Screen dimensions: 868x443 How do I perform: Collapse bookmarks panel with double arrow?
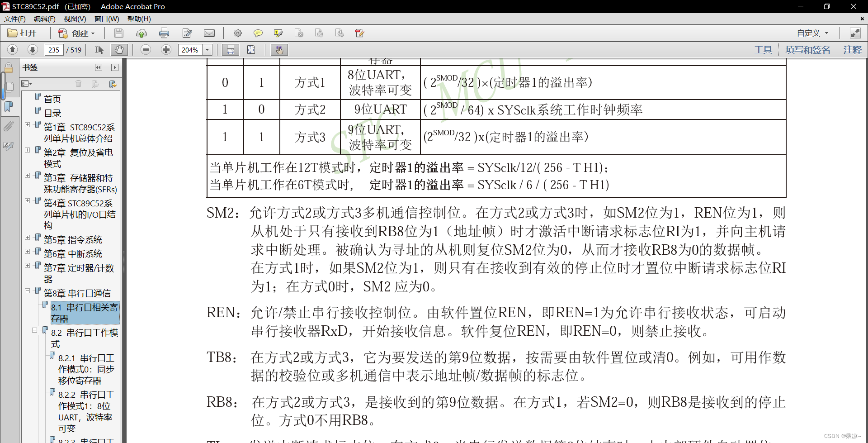[x=99, y=67]
